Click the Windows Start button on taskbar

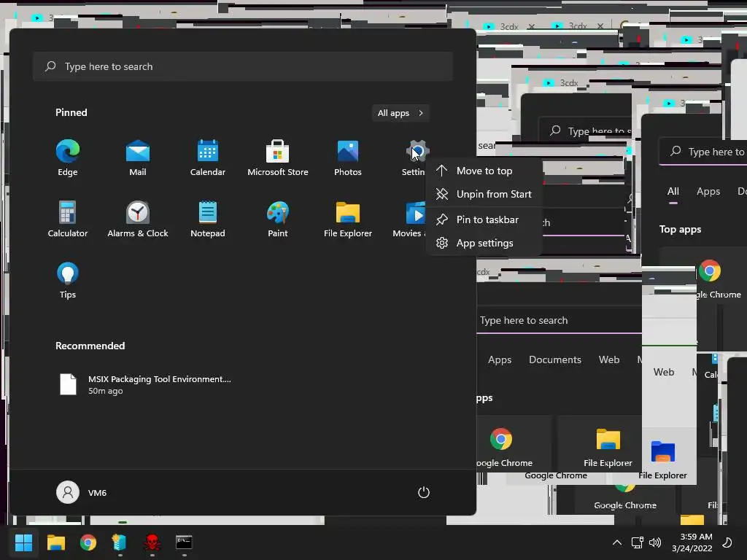[23, 542]
